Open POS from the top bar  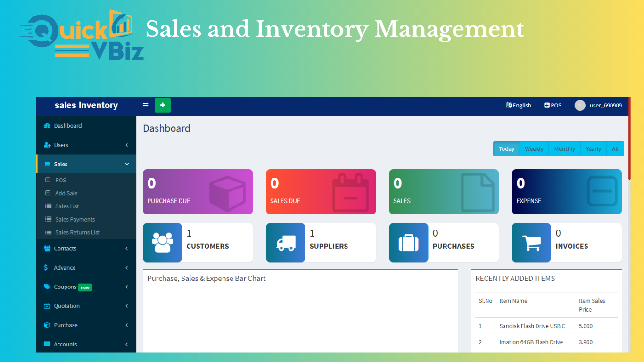(x=553, y=106)
